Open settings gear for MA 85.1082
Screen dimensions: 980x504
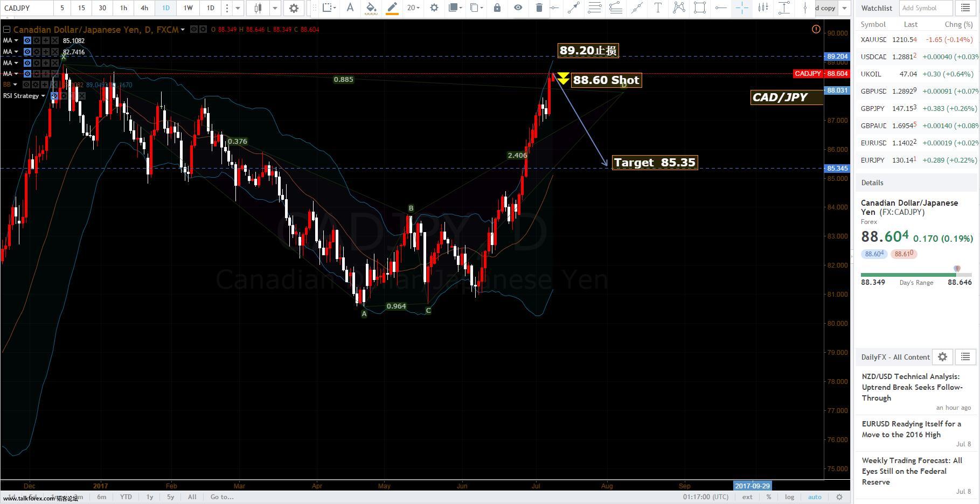click(36, 41)
